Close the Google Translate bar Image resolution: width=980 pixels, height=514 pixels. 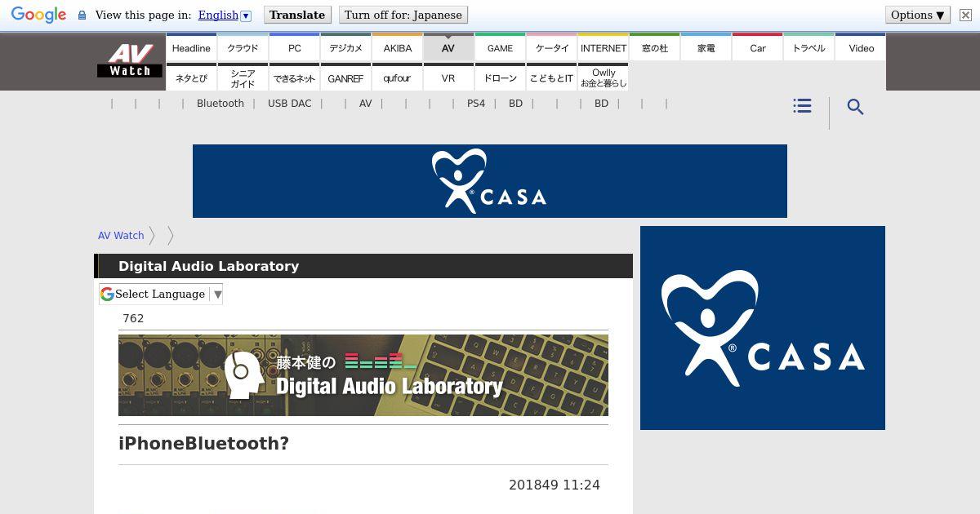pos(965,15)
